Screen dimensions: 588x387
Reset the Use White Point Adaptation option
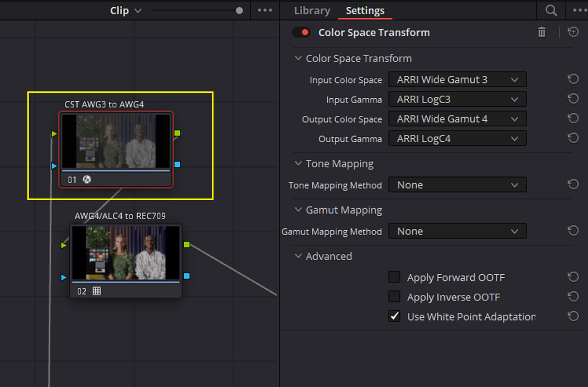click(573, 316)
